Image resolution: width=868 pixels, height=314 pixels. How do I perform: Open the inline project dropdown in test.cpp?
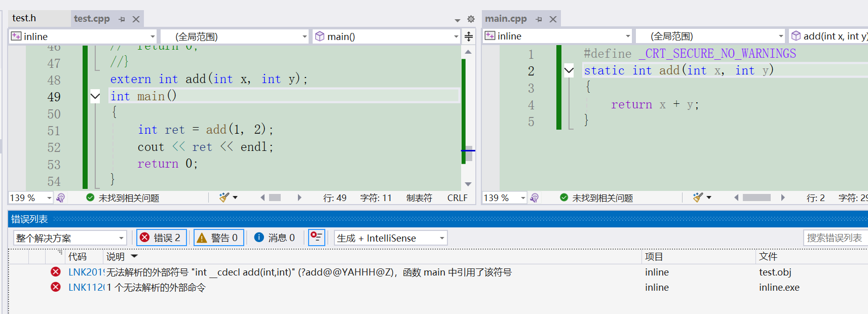point(83,36)
